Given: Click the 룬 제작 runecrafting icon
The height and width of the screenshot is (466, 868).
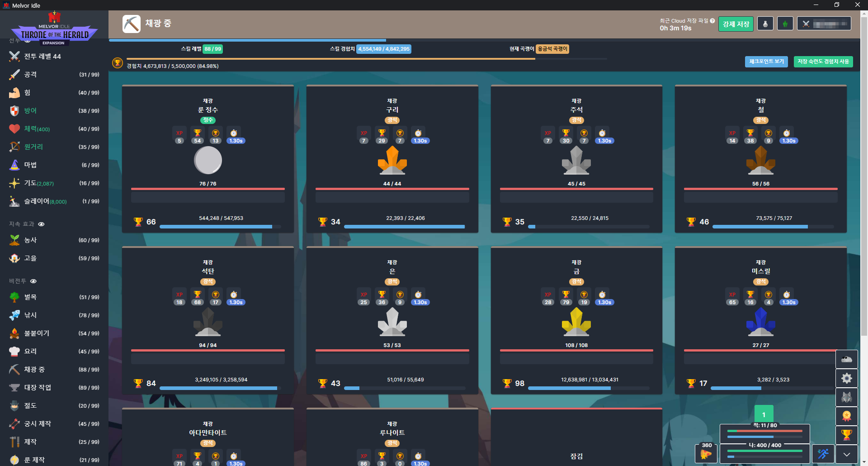Looking at the screenshot, I should (14, 460).
